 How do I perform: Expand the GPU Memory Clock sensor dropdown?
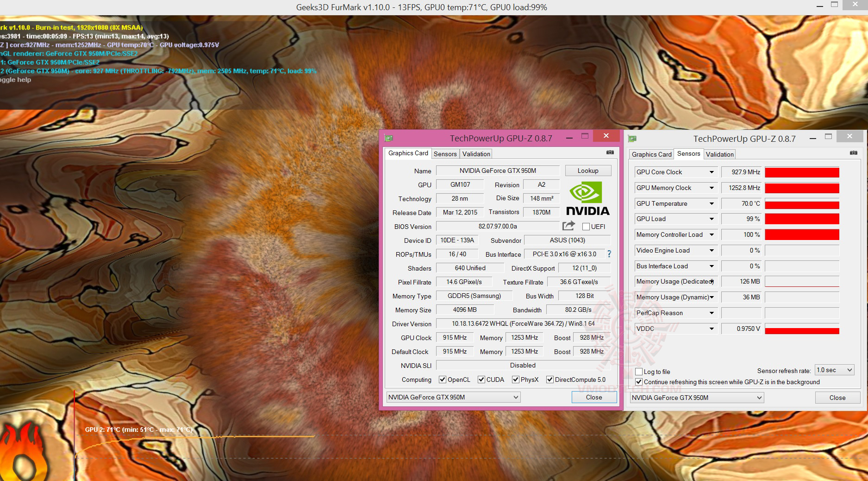712,188
